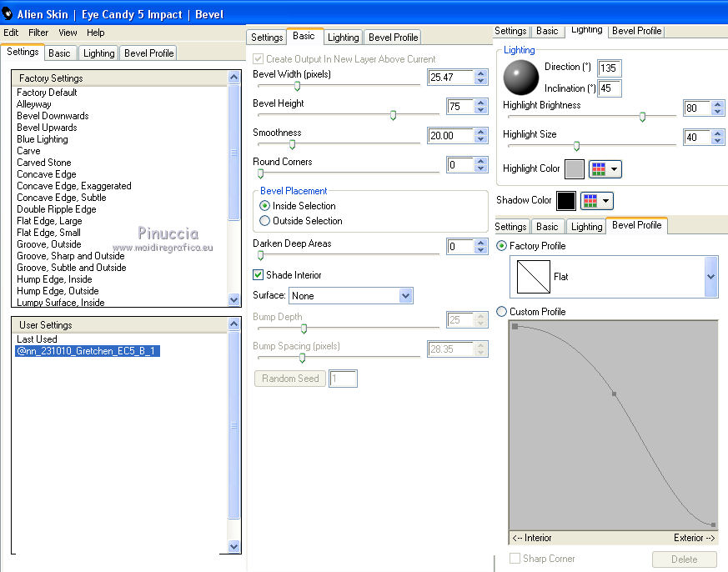Click the Highlight Size slider handle
The height and width of the screenshot is (572, 728).
click(x=576, y=146)
